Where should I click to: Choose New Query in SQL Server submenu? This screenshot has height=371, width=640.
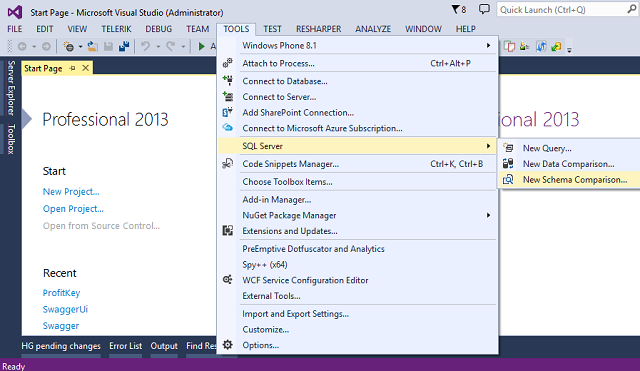click(569, 148)
